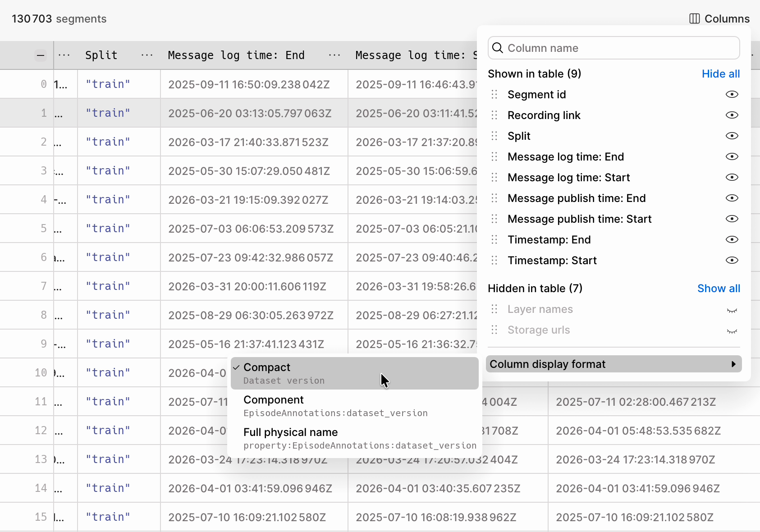Click drag handle for Message log time: End
Viewport: 760px width, 532px height.
[494, 156]
